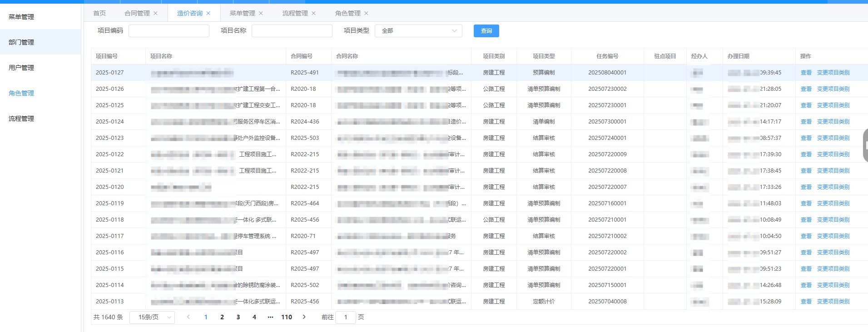The height and width of the screenshot is (332, 868).
Task: Select contract number R2025-502 cell
Action: tap(305, 285)
